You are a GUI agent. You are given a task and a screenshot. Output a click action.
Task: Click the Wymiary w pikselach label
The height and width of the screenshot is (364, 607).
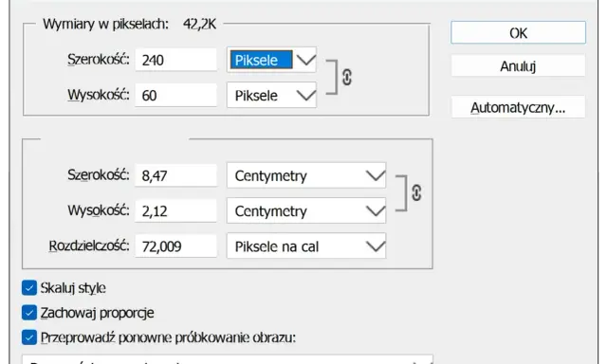(105, 24)
